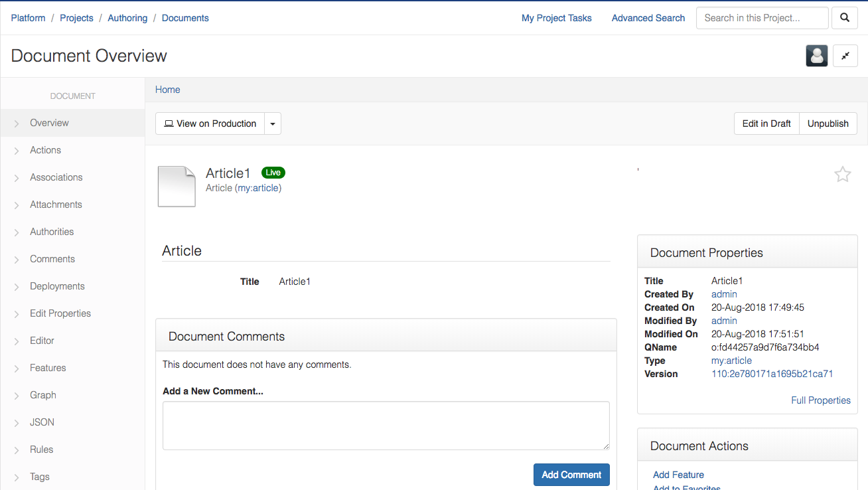
Task: Select Edit Properties in the document menu
Action: tap(60, 313)
